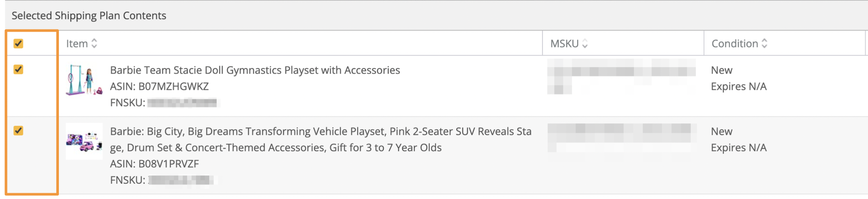Click the sort arrows beside the Condition header
This screenshot has width=868, height=199.
click(x=765, y=43)
